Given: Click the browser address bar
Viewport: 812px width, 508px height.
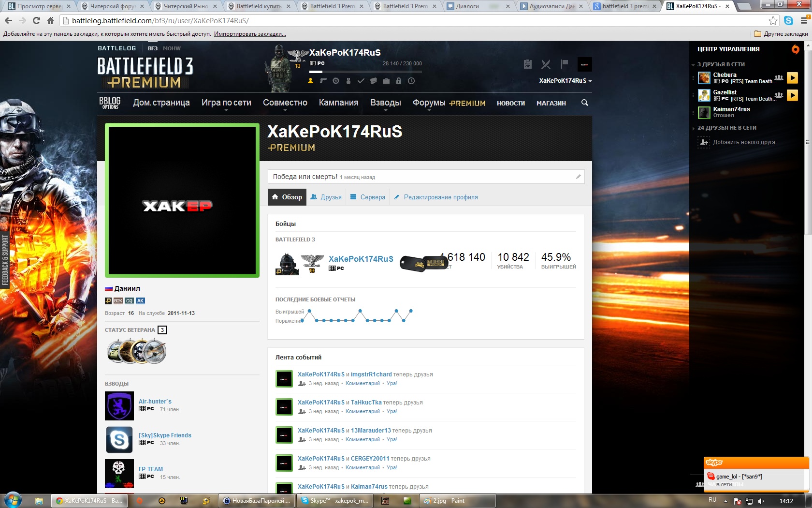Looking at the screenshot, I should 416,20.
